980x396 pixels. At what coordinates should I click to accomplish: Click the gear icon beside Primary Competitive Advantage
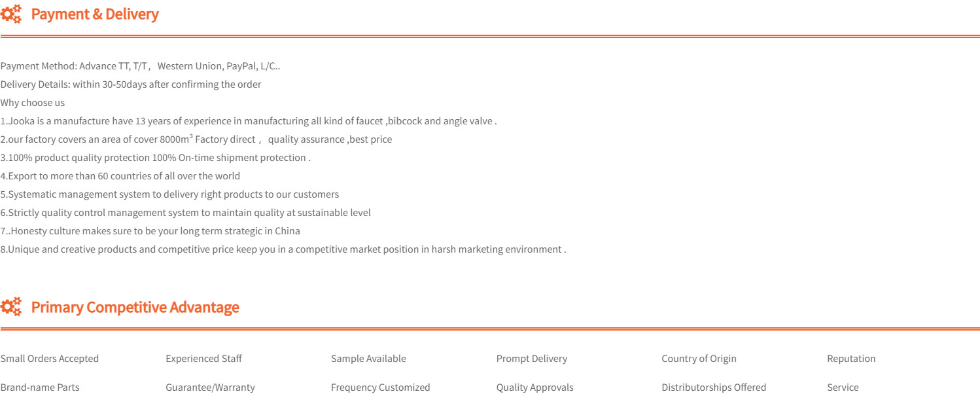click(11, 306)
